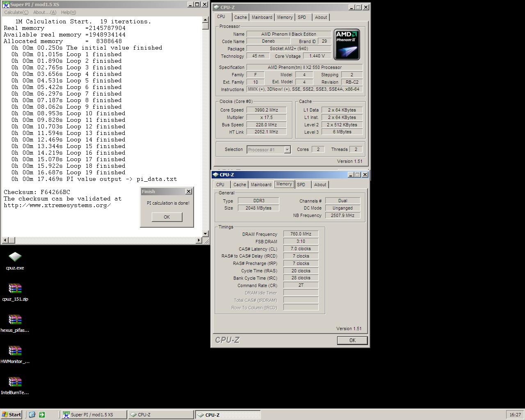
Task: Switch to About tab in lower CPU-Z
Action: (x=320, y=185)
